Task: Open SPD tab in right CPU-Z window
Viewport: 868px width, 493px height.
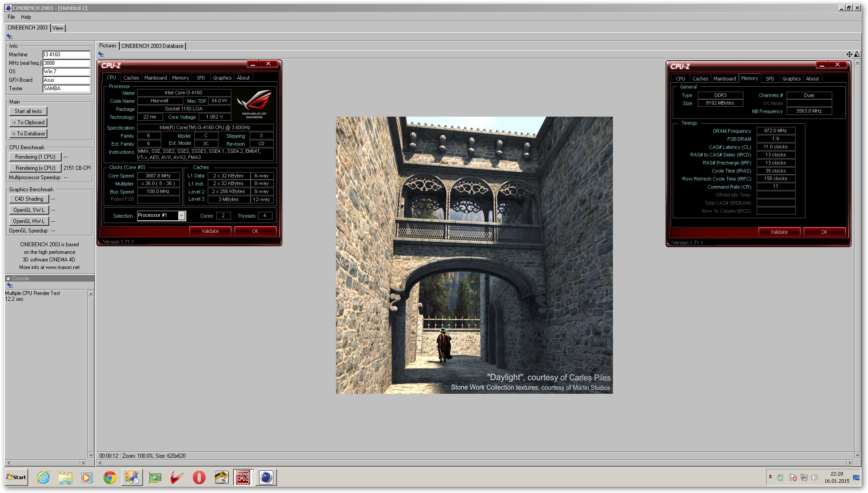Action: [770, 79]
